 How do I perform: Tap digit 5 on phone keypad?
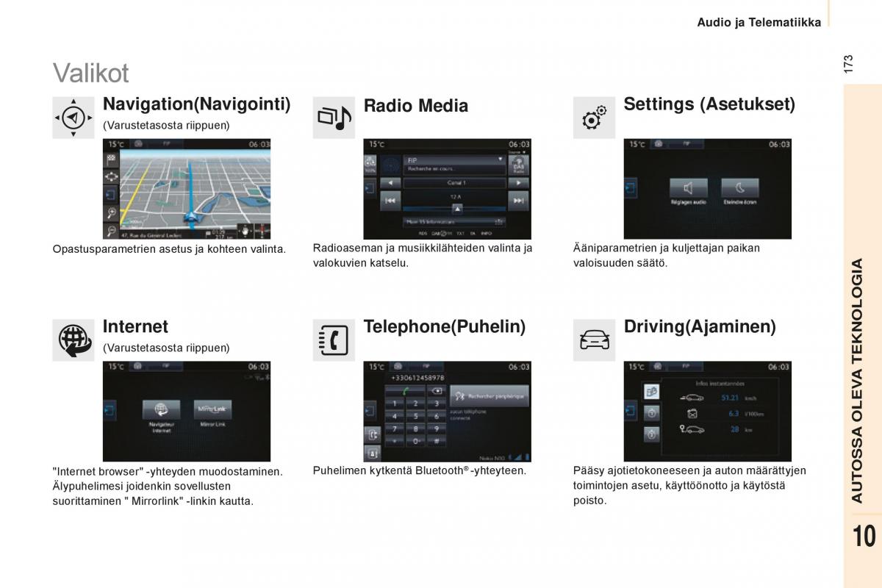coord(416,415)
